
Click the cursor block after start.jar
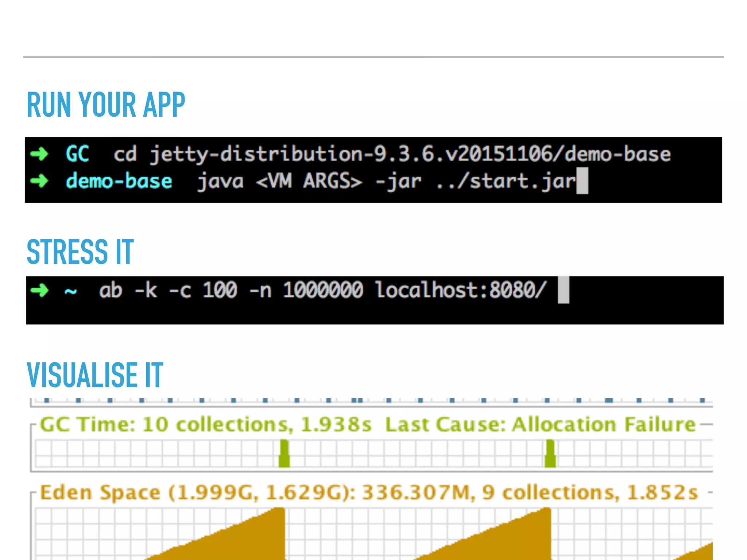tap(582, 181)
